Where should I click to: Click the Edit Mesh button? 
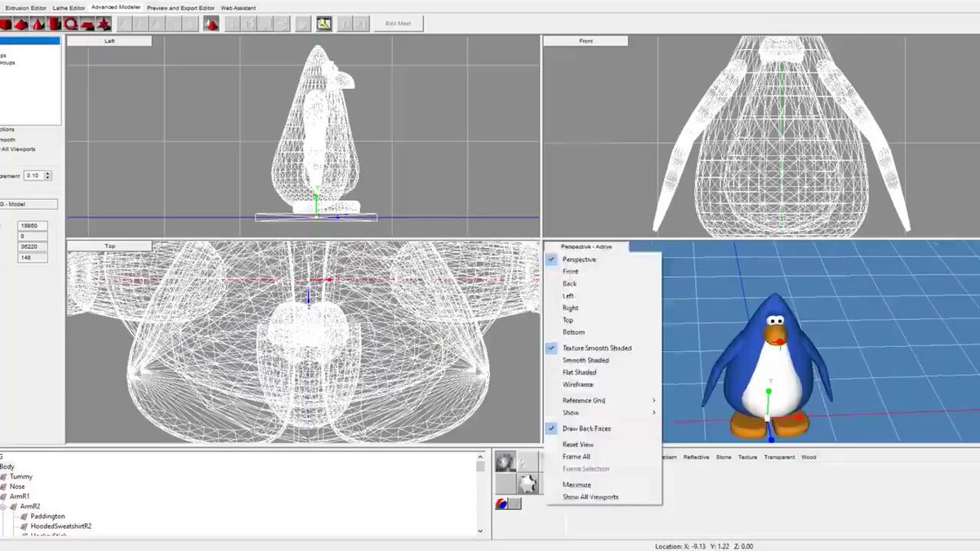click(399, 24)
